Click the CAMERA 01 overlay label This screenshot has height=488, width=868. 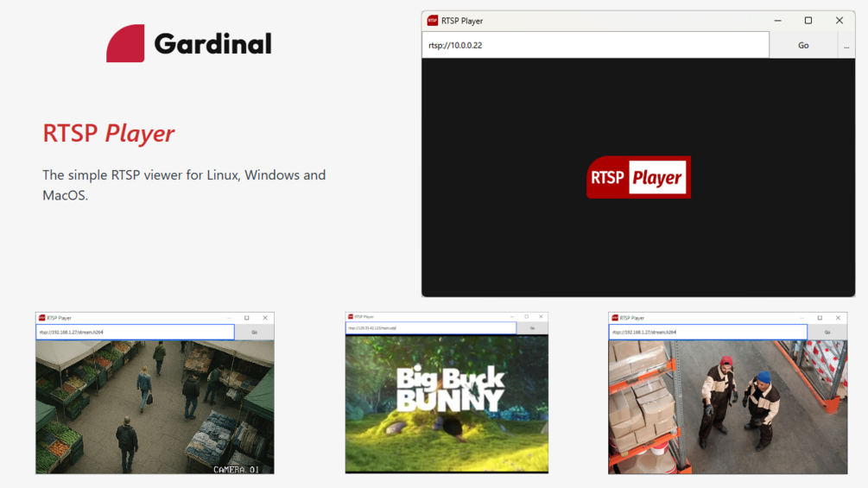pyautogui.click(x=237, y=469)
